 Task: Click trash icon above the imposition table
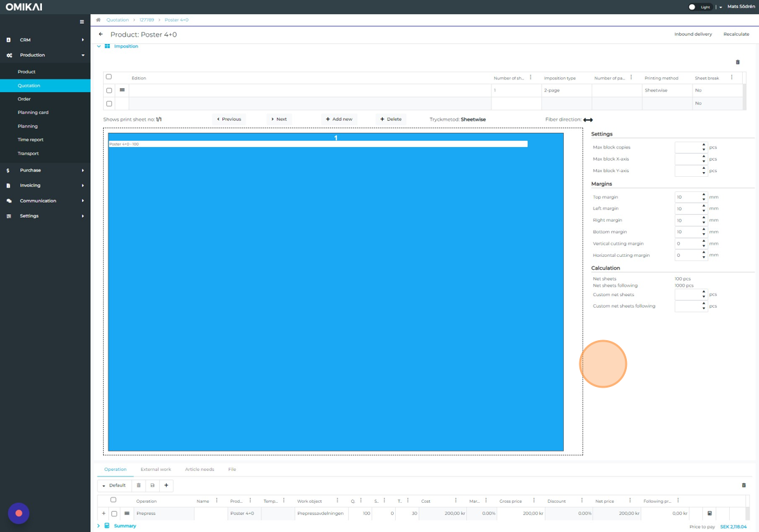click(738, 62)
